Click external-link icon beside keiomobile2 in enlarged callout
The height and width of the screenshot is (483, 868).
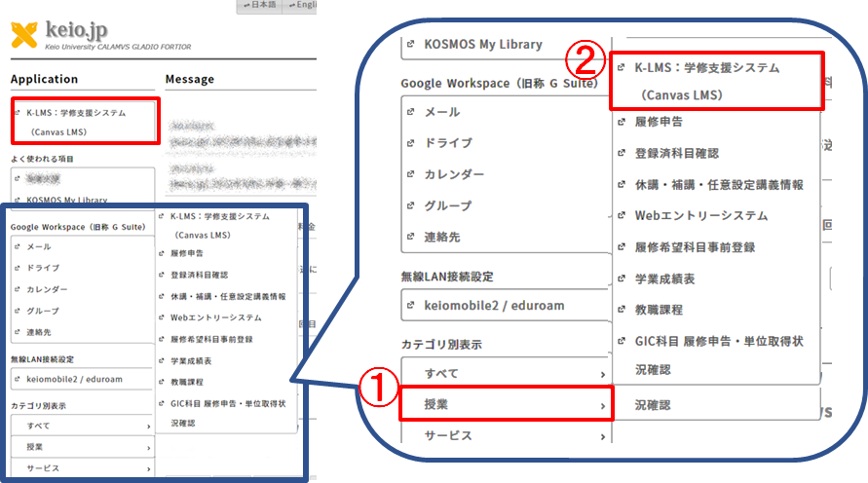click(411, 306)
